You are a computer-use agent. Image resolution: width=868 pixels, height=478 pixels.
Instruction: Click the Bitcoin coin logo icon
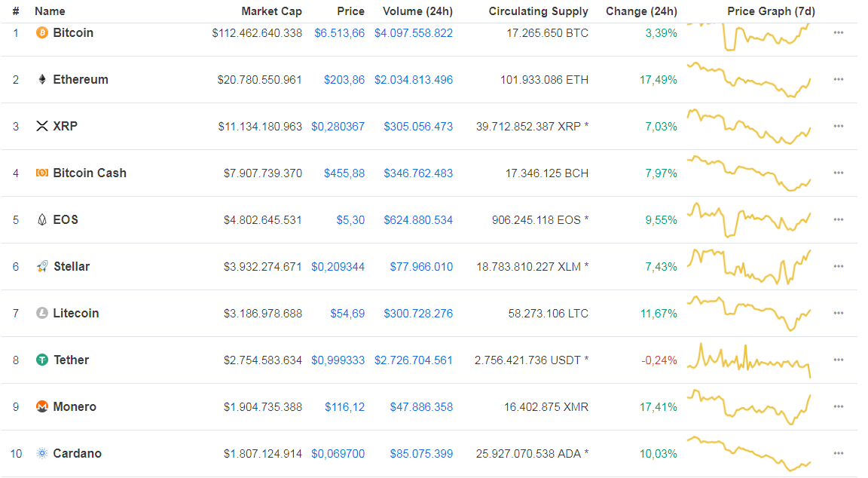coord(42,33)
